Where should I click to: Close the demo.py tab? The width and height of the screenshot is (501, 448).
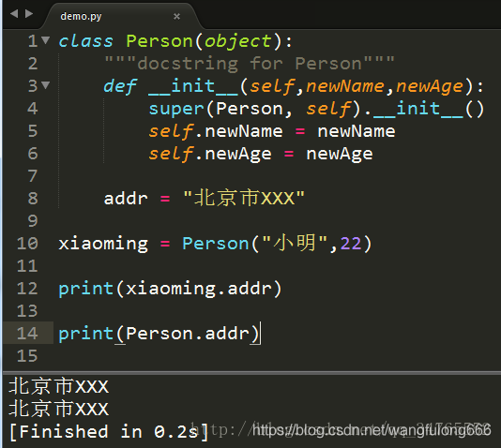[176, 16]
